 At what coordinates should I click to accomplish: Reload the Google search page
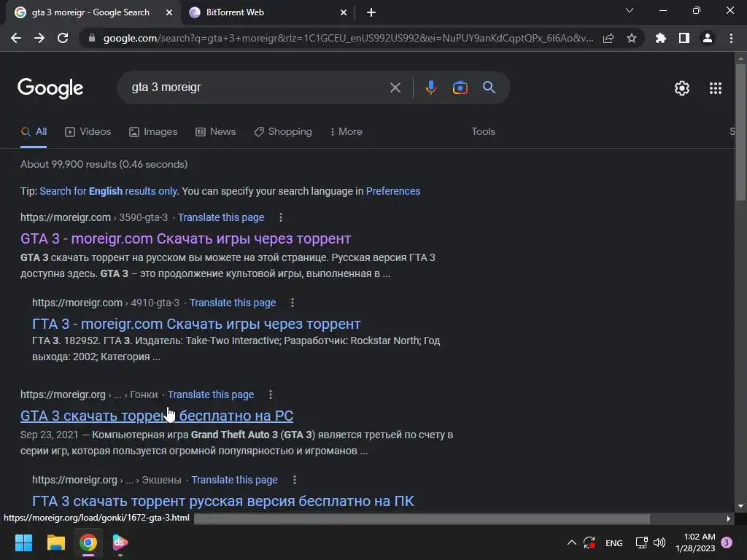[63, 38]
